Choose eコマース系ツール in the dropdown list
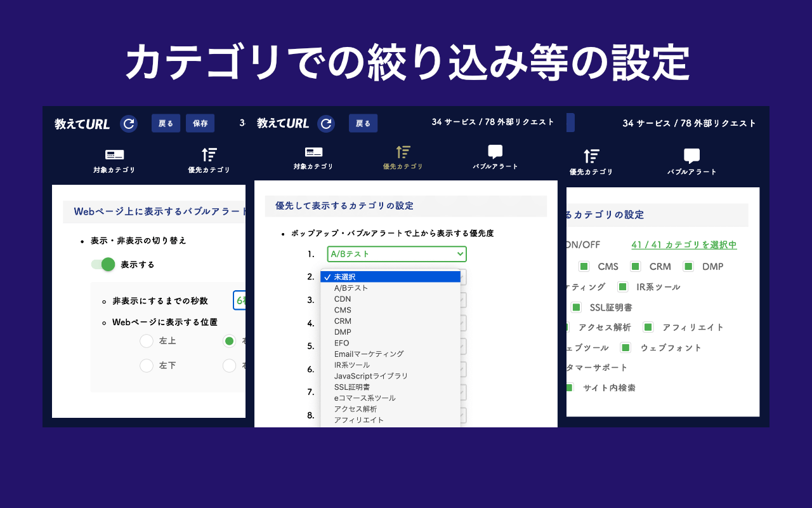Viewport: 812px width, 508px height. pos(391,398)
